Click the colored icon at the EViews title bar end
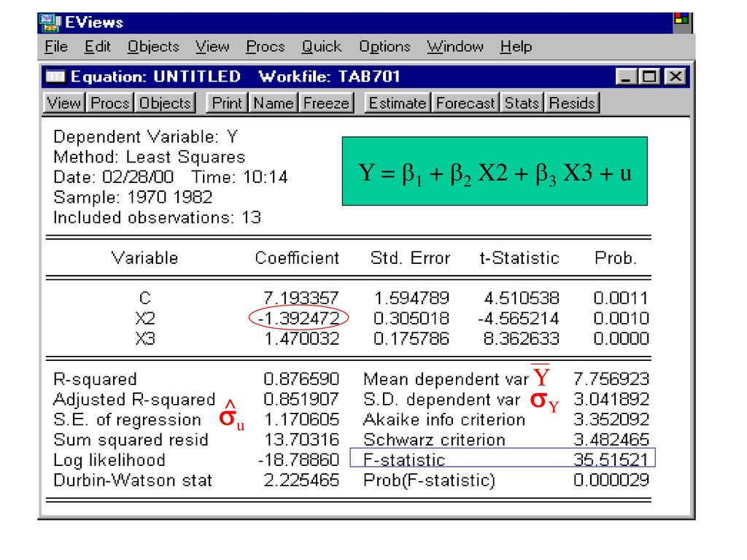 click(681, 20)
